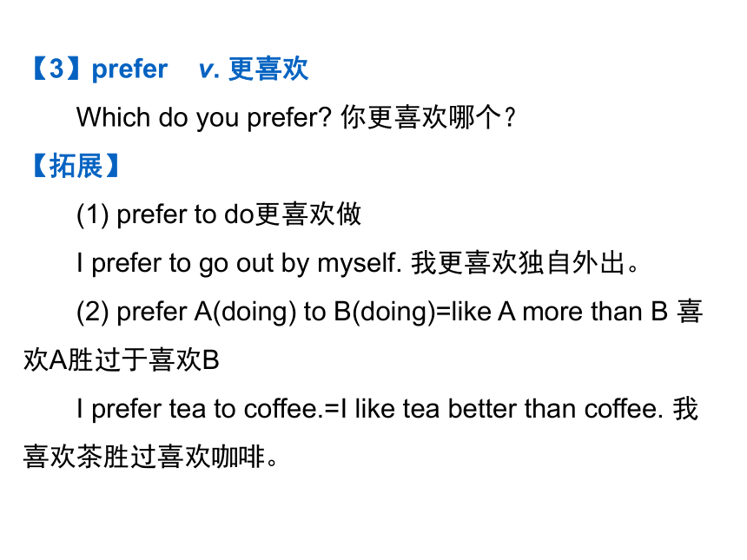Click the sentence 'I prefer tea to coffee.'
The image size is (747, 560).
[201, 409]
